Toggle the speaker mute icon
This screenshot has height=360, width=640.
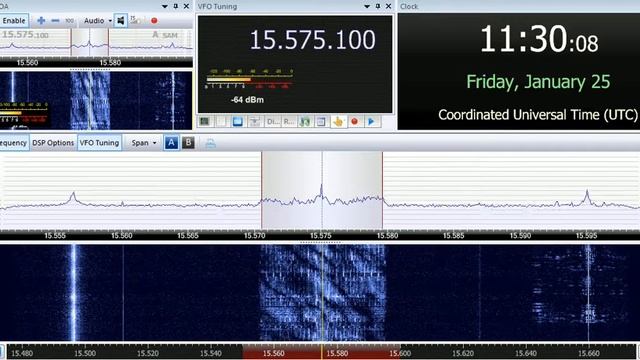120,20
